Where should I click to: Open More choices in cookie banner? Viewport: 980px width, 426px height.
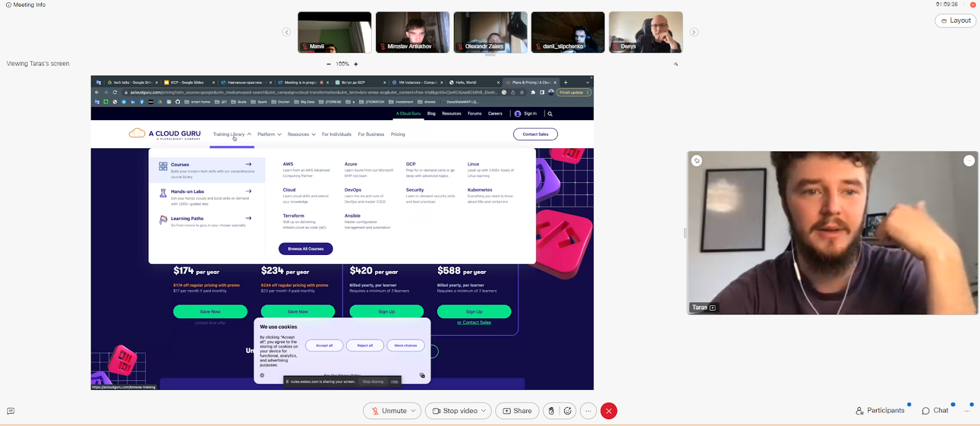coord(405,346)
